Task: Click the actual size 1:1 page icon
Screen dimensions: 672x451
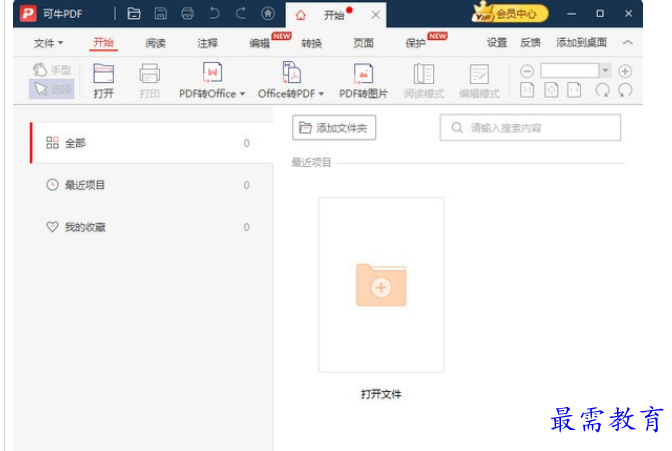Action: [x=527, y=90]
